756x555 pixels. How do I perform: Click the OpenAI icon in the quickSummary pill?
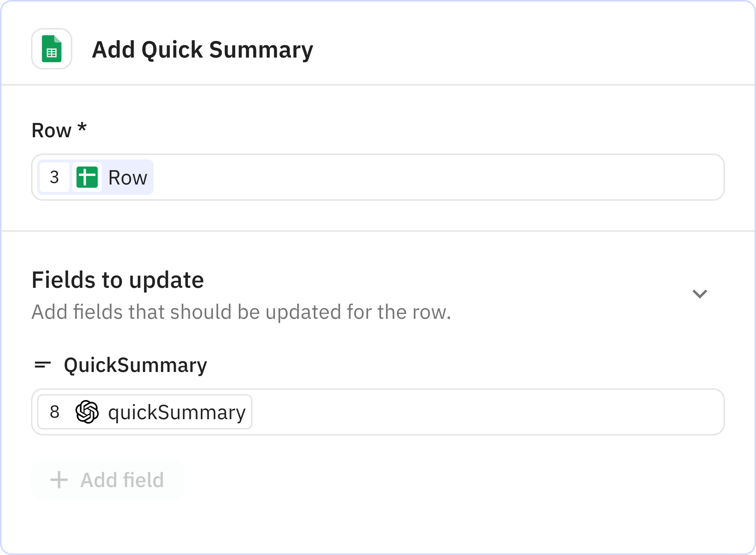coord(87,411)
